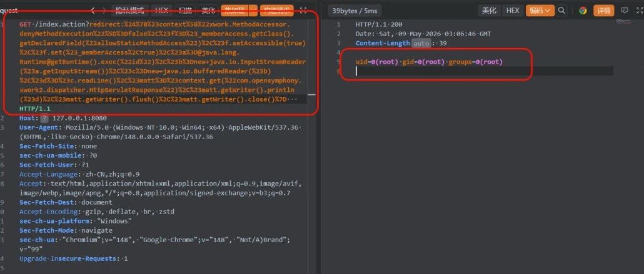Screen dimensions: 644x274
Task: Click the Sec-Fetch-User header line
Action: point(54,165)
